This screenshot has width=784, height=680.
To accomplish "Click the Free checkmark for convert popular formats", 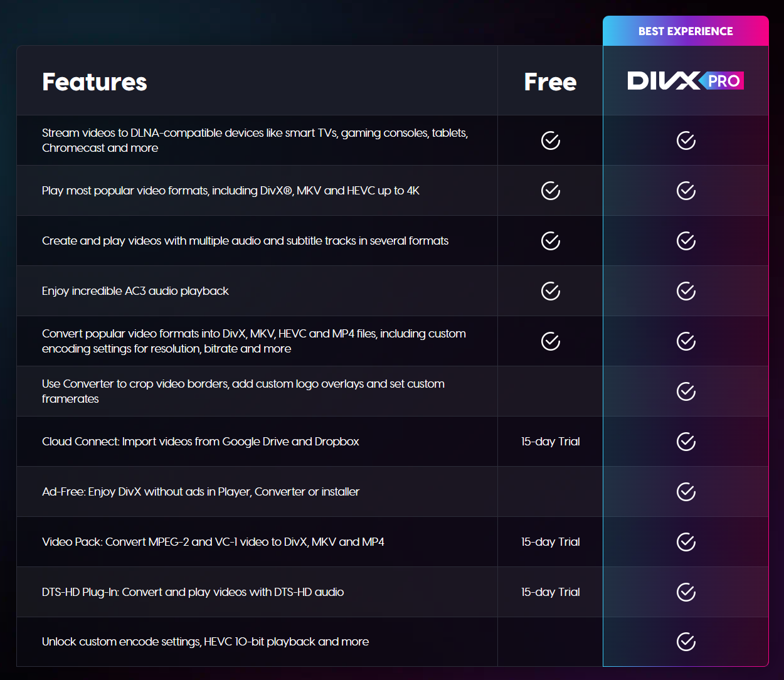I will [551, 341].
